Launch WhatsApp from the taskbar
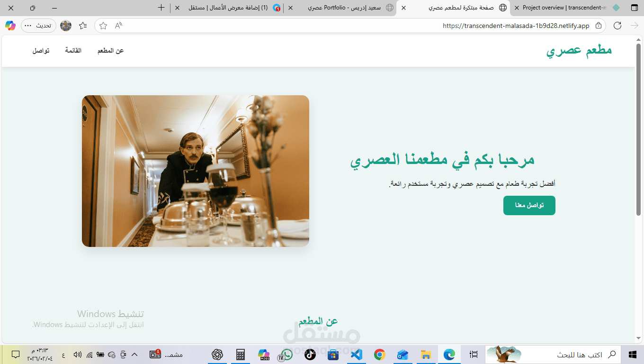The image size is (644, 364). click(286, 354)
